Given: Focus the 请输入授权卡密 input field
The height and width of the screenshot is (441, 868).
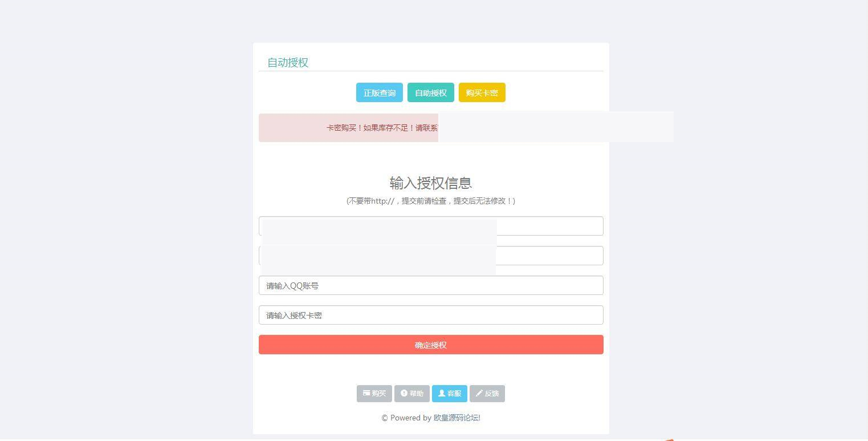Looking at the screenshot, I should pyautogui.click(x=430, y=315).
